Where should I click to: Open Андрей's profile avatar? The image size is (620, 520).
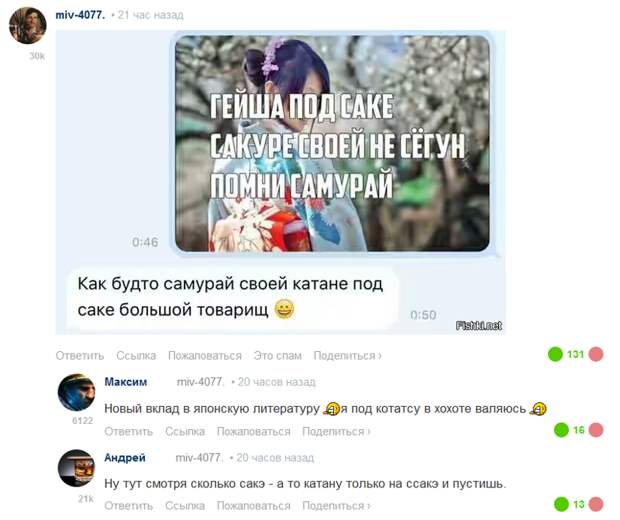(77, 468)
